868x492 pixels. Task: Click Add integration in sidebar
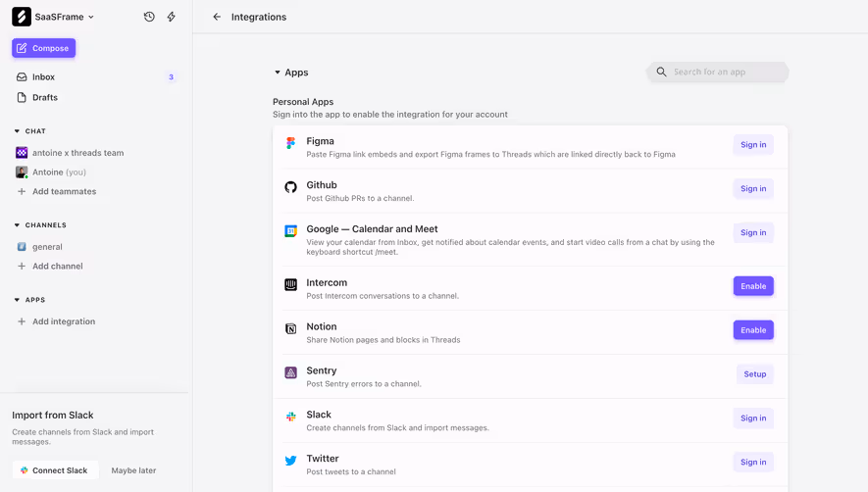coord(64,321)
